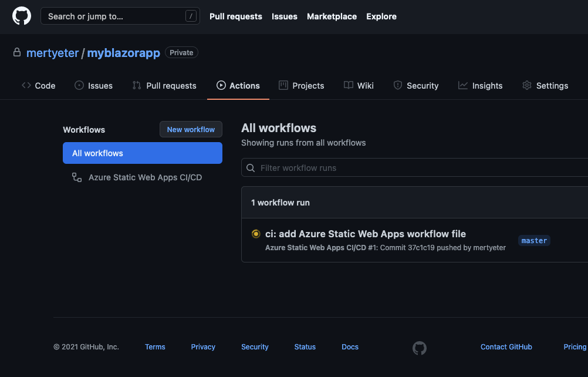The width and height of the screenshot is (588, 377).
Task: Open the Terms footer link
Action: coord(155,346)
